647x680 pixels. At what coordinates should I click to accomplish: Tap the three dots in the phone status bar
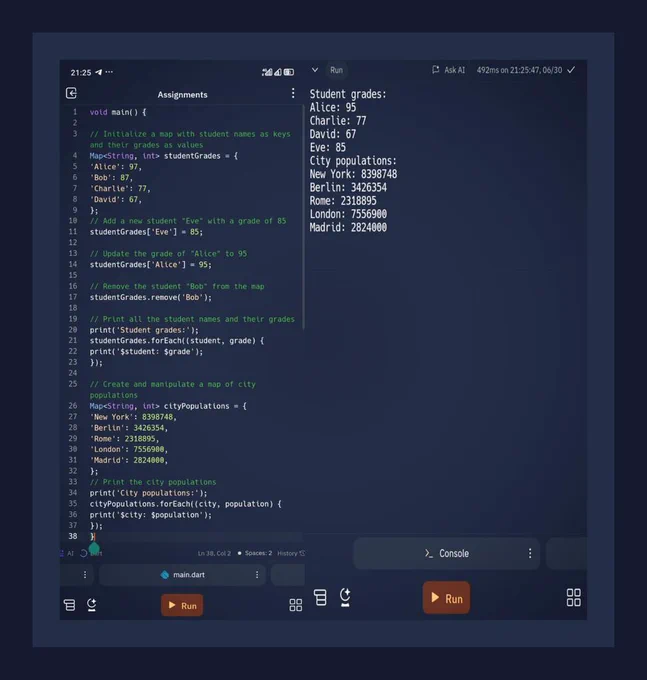coord(109,72)
